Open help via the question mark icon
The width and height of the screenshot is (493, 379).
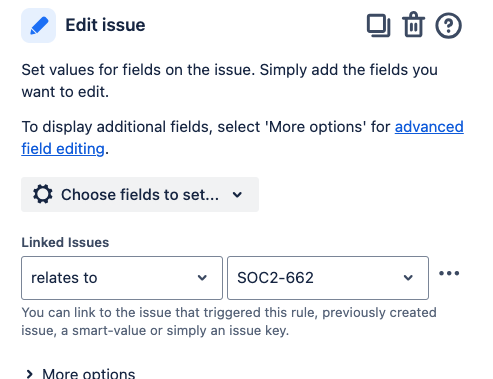click(448, 25)
